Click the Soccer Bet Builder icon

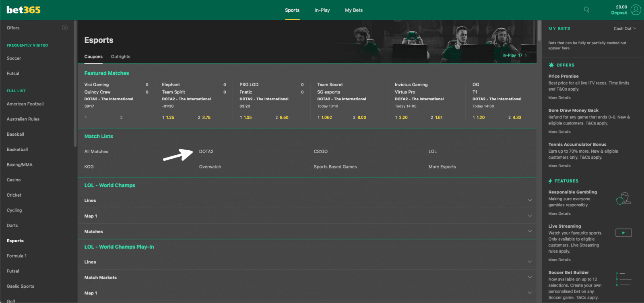623,279
